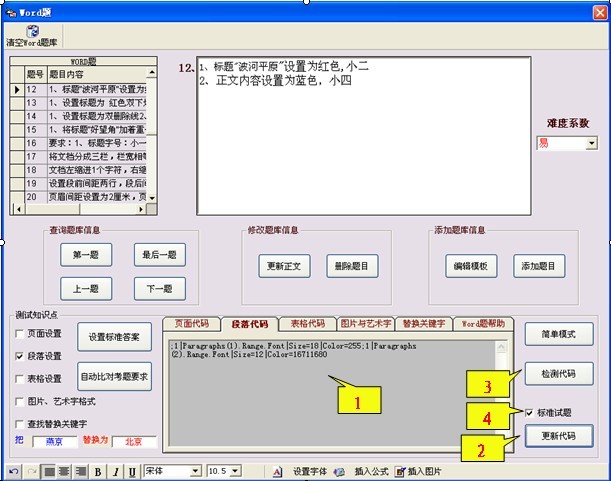Switch to the 段落代码 tab
611x481 pixels.
pos(250,324)
